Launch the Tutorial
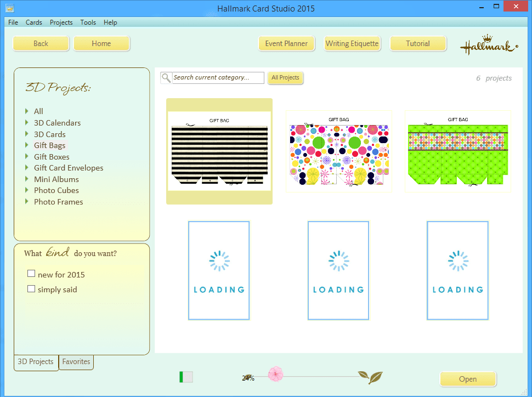The height and width of the screenshot is (397, 532). click(418, 43)
